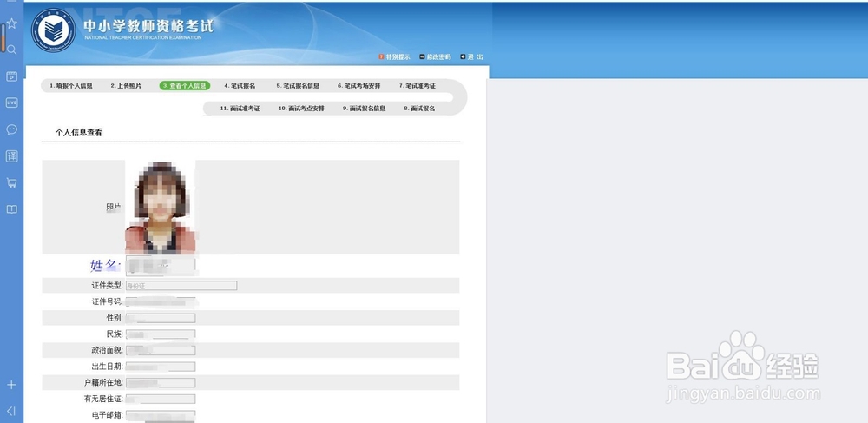
Task: Open the shopping cart sidebar icon
Action: (x=11, y=182)
